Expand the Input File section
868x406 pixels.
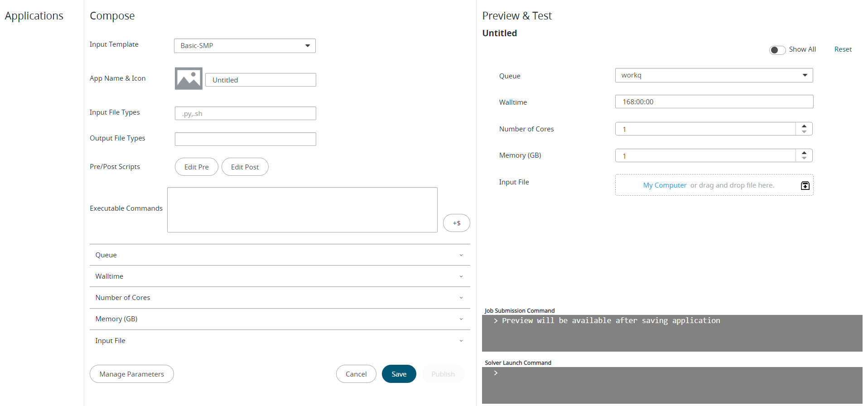click(x=280, y=341)
